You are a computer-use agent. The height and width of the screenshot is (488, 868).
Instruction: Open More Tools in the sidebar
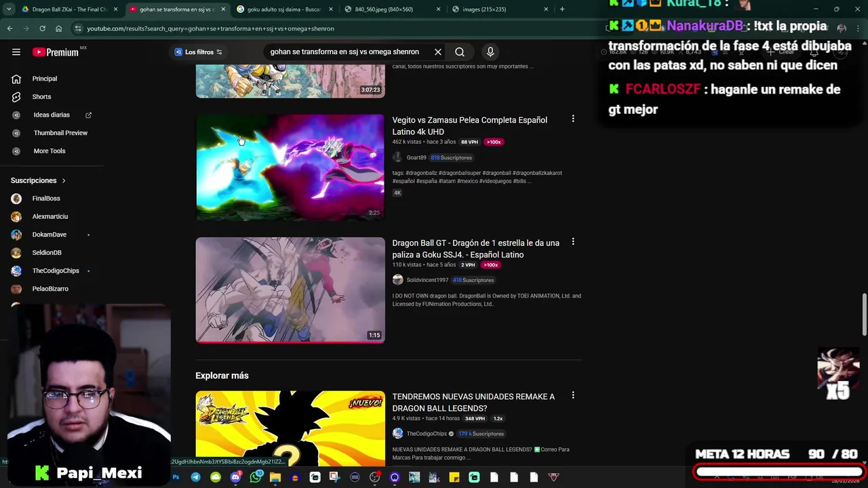tap(50, 151)
